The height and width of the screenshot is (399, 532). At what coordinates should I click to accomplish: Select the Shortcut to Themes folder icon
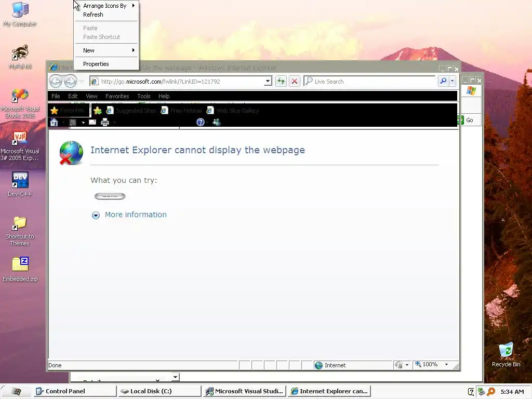tap(20, 231)
